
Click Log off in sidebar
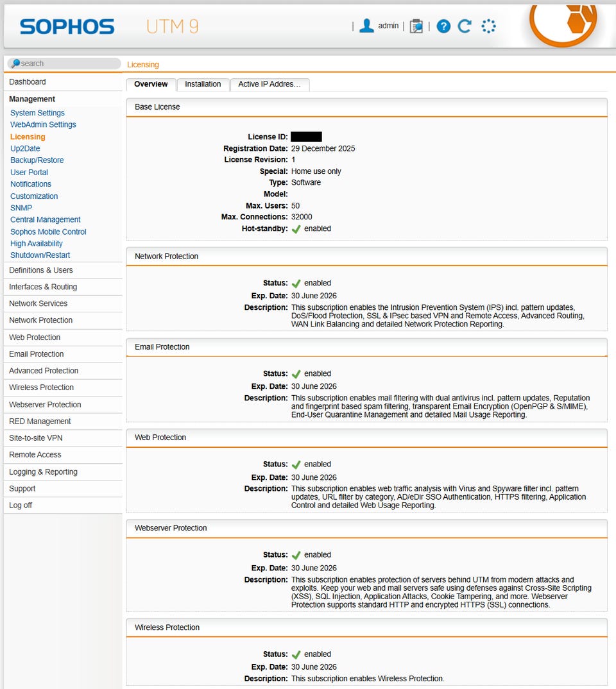pos(63,506)
